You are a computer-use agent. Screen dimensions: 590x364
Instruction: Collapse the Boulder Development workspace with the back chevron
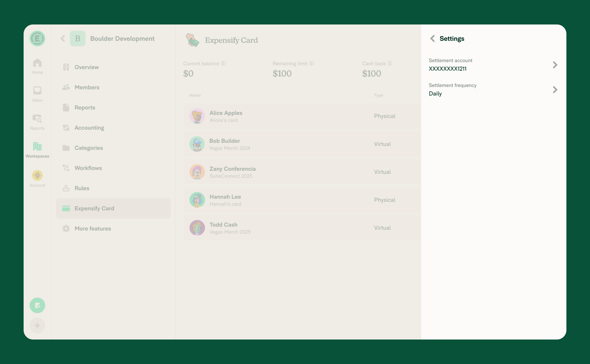coord(62,38)
